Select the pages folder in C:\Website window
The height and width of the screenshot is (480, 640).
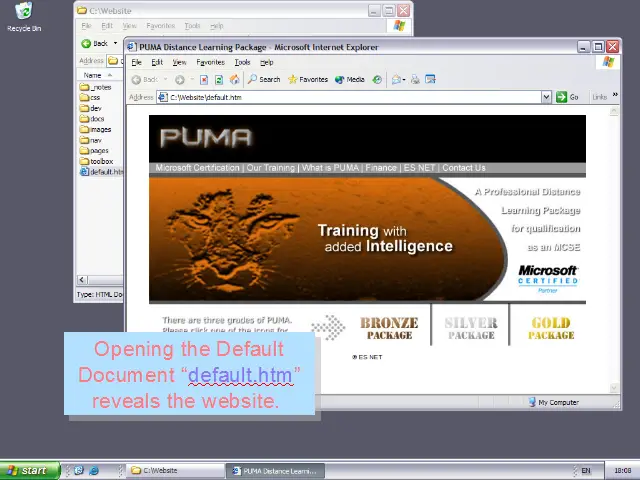click(x=94, y=151)
